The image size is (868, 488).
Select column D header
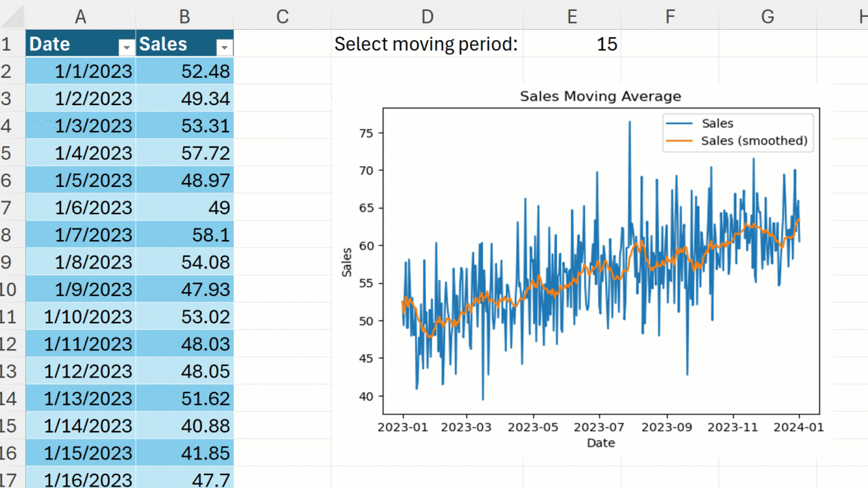[x=427, y=16]
